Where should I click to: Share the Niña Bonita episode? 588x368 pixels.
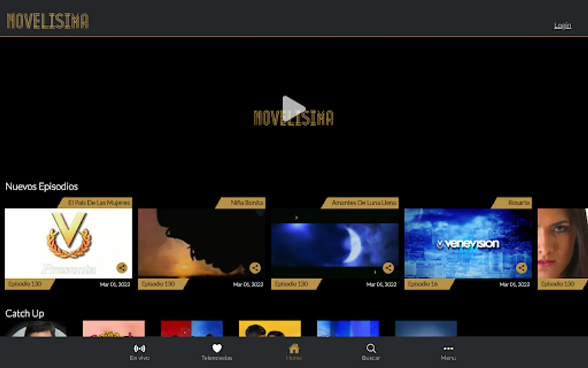point(255,268)
